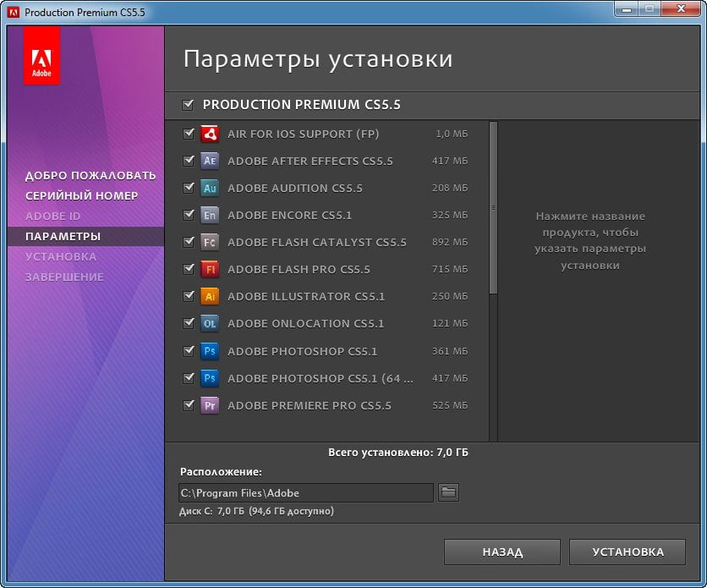Click the Encore En icon
Image resolution: width=707 pixels, height=588 pixels.
click(210, 215)
